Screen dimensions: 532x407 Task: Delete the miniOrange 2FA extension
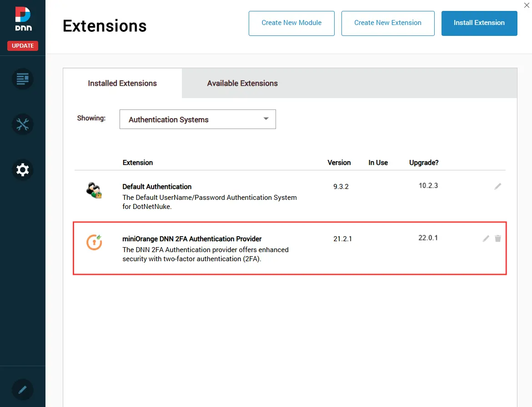[x=498, y=238]
